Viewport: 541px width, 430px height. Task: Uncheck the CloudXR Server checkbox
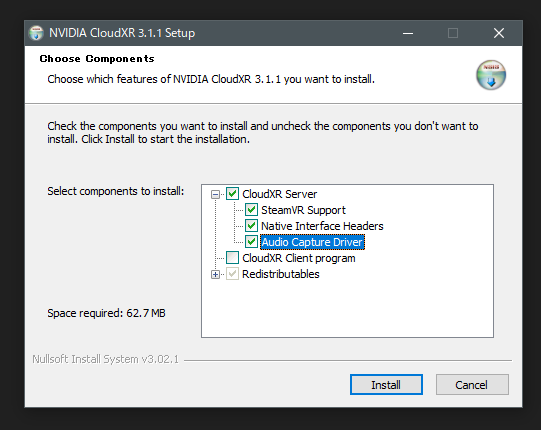coord(232,194)
